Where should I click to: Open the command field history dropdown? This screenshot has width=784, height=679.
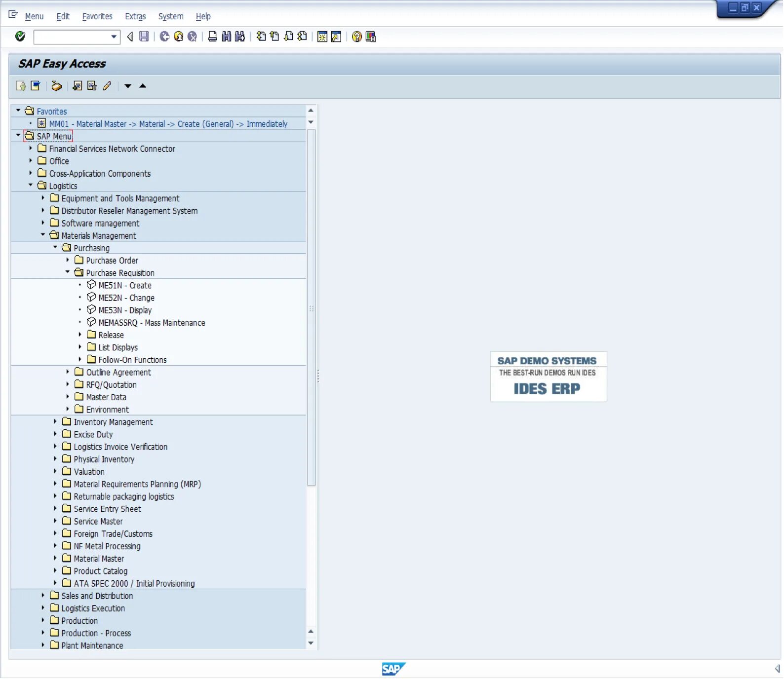click(x=114, y=37)
